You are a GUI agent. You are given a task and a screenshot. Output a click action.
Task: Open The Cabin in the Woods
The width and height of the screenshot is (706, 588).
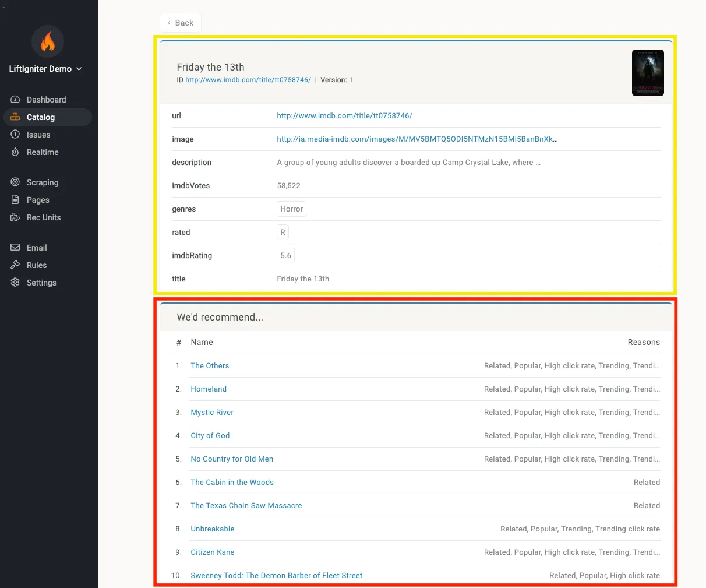click(232, 483)
